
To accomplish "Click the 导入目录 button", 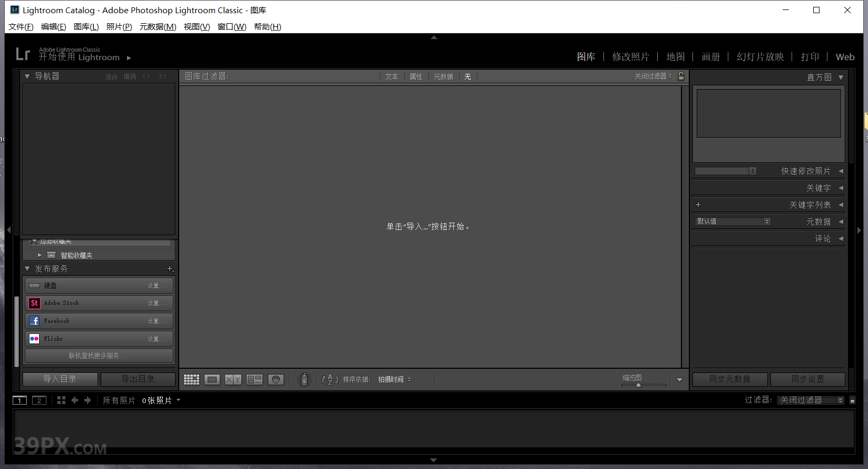I will [x=60, y=379].
